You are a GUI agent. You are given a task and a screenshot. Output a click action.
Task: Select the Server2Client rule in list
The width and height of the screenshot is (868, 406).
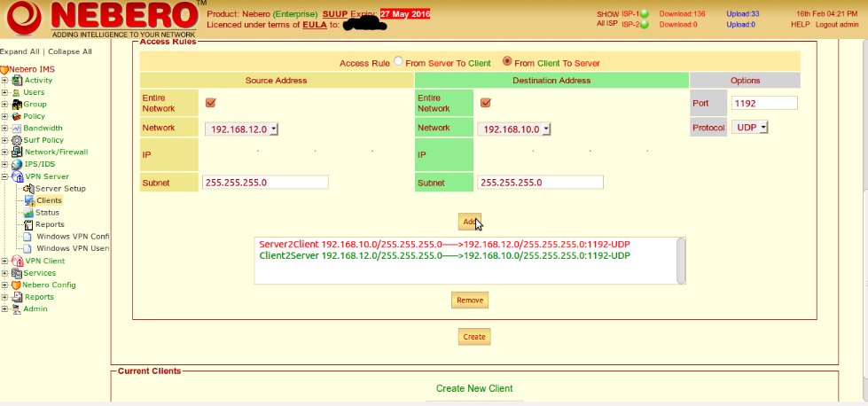444,245
